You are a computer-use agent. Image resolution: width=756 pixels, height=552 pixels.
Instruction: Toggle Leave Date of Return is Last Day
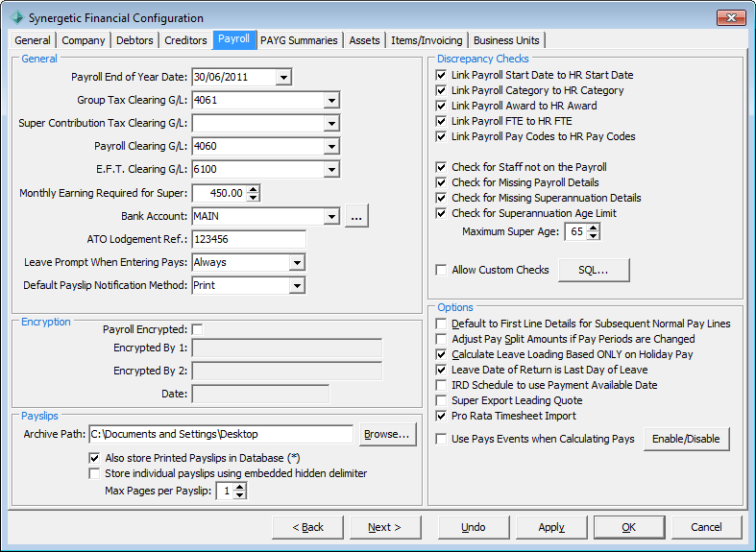coord(441,370)
